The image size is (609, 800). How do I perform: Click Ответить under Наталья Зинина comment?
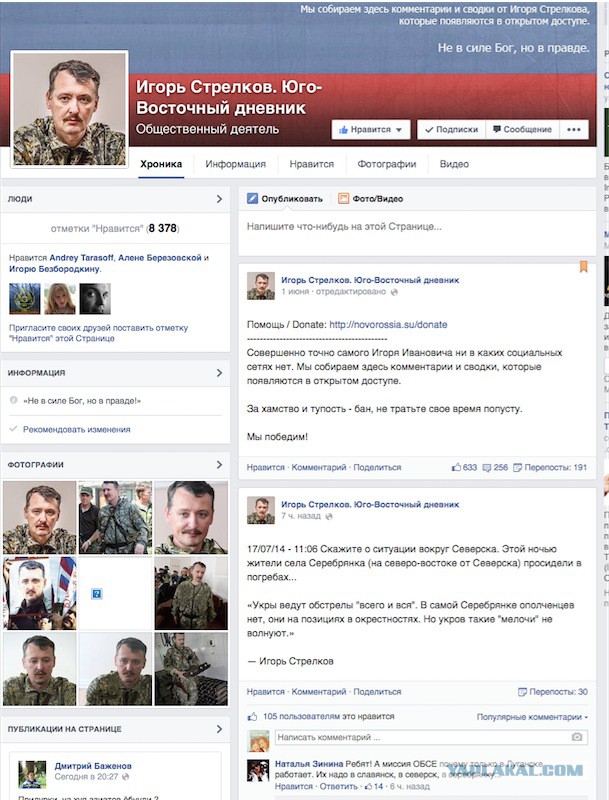[339, 787]
